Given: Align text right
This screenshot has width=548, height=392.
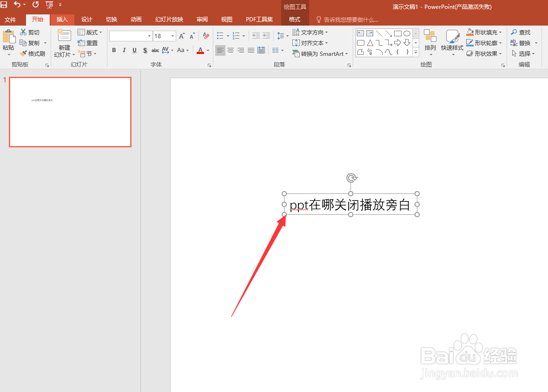Looking at the screenshot, I should pos(241,50).
